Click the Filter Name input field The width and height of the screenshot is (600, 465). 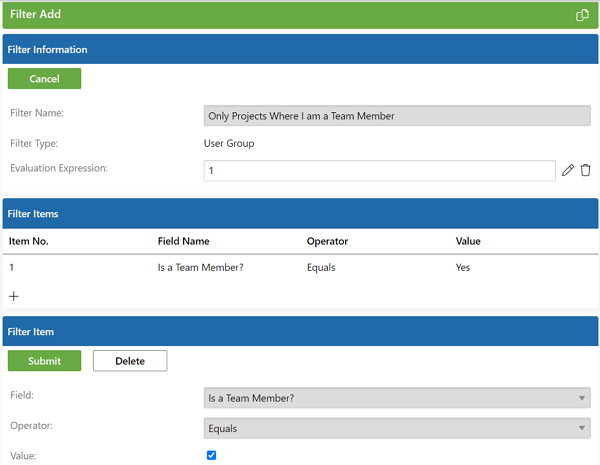point(397,116)
